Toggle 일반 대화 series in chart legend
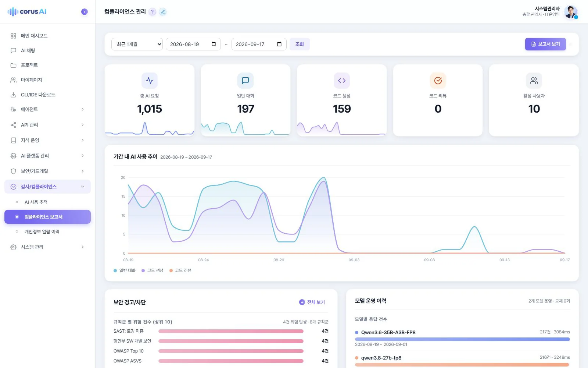 [125, 270]
